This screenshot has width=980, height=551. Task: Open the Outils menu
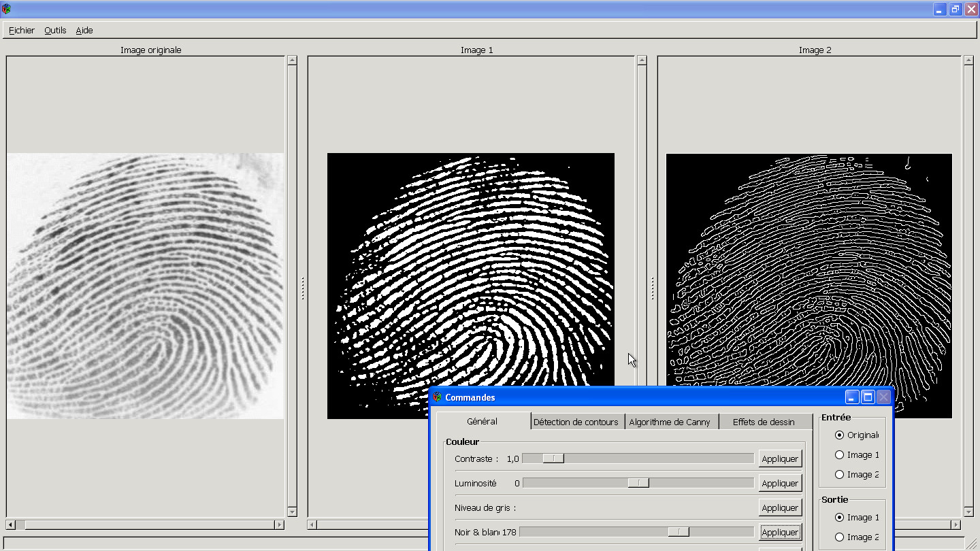pos(55,31)
